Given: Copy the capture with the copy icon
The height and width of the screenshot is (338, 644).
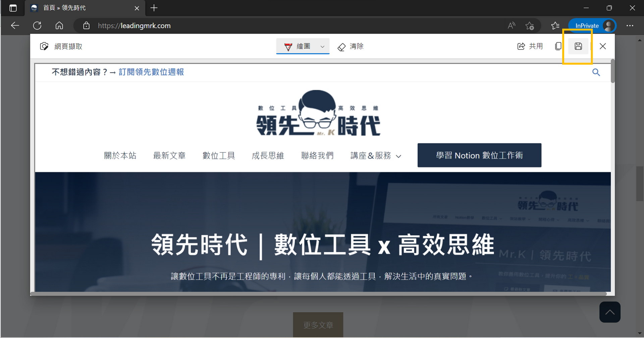Looking at the screenshot, I should tap(558, 46).
